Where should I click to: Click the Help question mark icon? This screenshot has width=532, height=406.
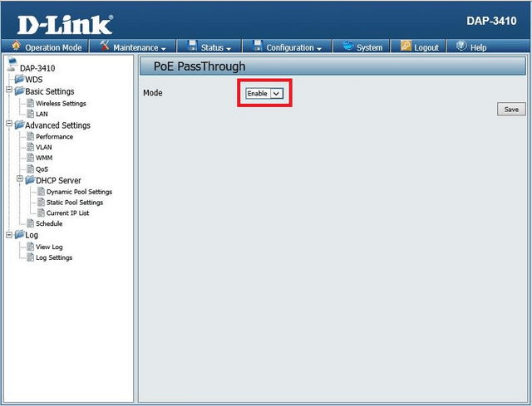461,47
